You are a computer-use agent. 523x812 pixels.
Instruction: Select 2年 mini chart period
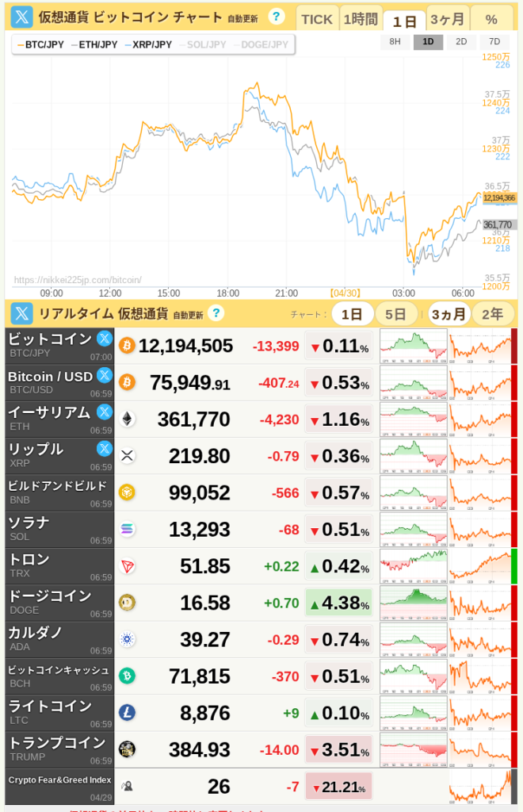coord(492,314)
